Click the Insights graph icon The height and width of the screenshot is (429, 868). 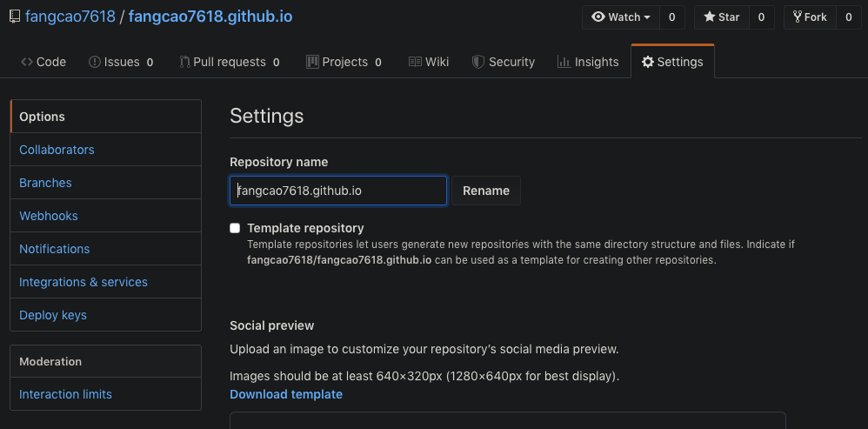(564, 62)
